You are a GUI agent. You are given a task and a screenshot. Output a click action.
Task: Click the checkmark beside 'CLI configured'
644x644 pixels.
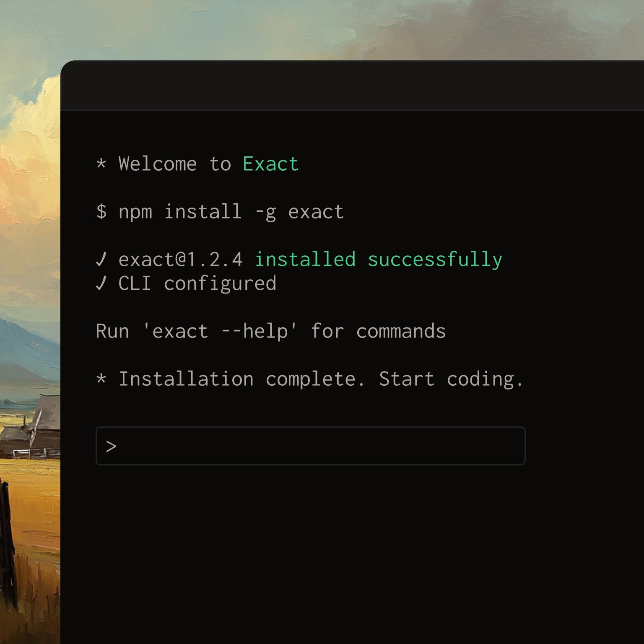tap(101, 283)
